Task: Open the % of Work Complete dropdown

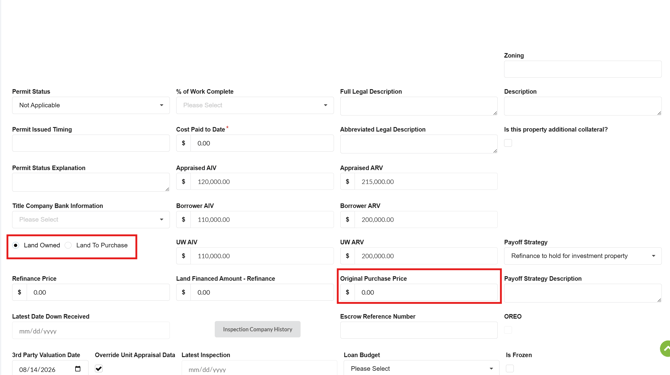Action: click(255, 105)
